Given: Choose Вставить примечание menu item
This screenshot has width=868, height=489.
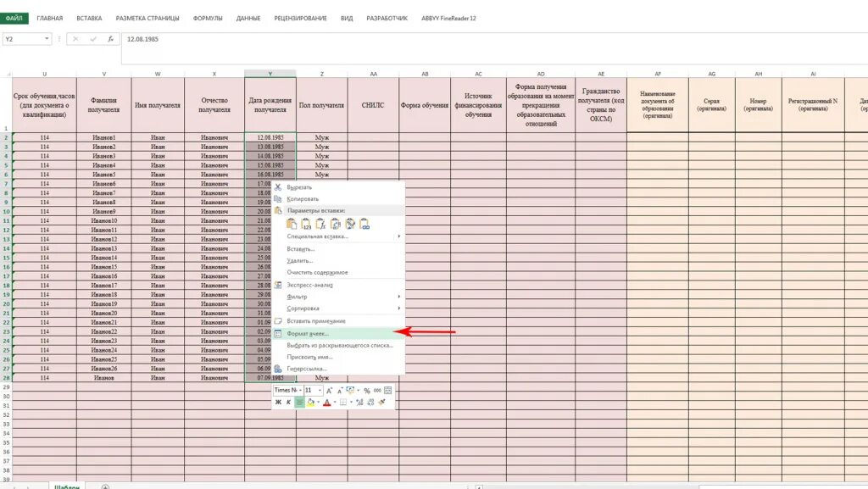Looking at the screenshot, I should pos(338,321).
